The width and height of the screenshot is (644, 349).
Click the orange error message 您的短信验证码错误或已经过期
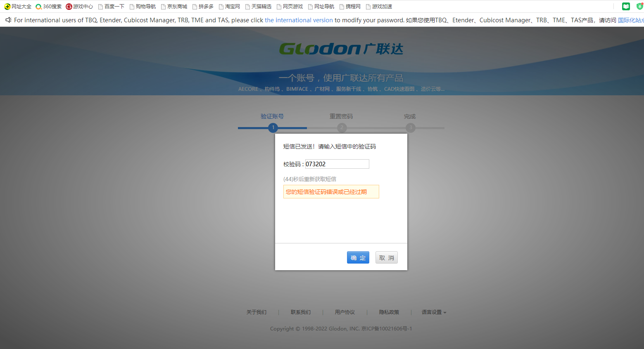pyautogui.click(x=331, y=192)
